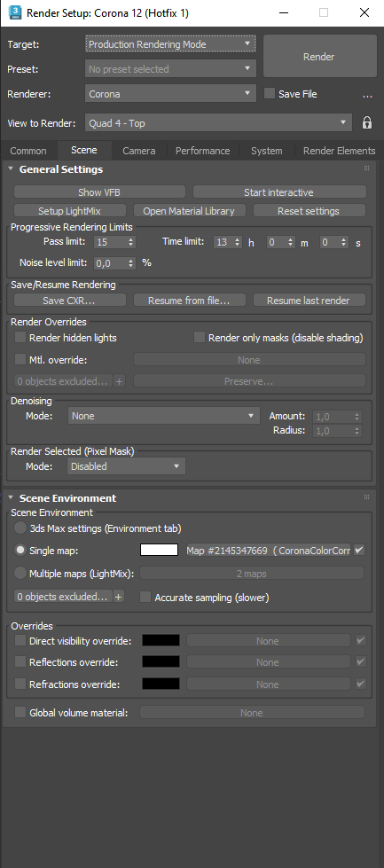The image size is (384, 868).
Task: Enable Reflections override checkbox
Action: pos(20,662)
